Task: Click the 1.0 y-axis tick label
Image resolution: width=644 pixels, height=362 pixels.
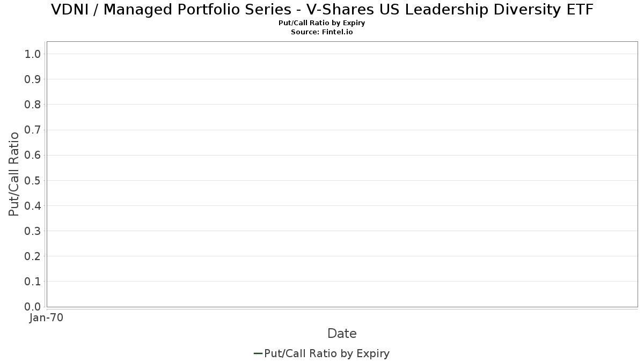Action: pyautogui.click(x=33, y=54)
